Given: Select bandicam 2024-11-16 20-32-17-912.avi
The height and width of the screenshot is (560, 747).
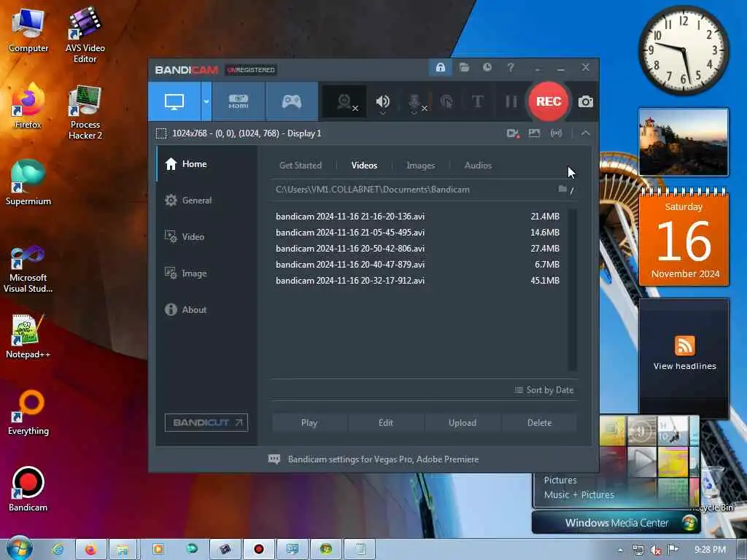Looking at the screenshot, I should pos(417,281).
